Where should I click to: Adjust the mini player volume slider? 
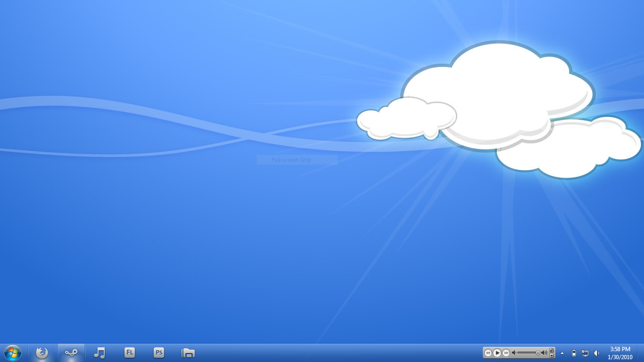pyautogui.click(x=528, y=353)
